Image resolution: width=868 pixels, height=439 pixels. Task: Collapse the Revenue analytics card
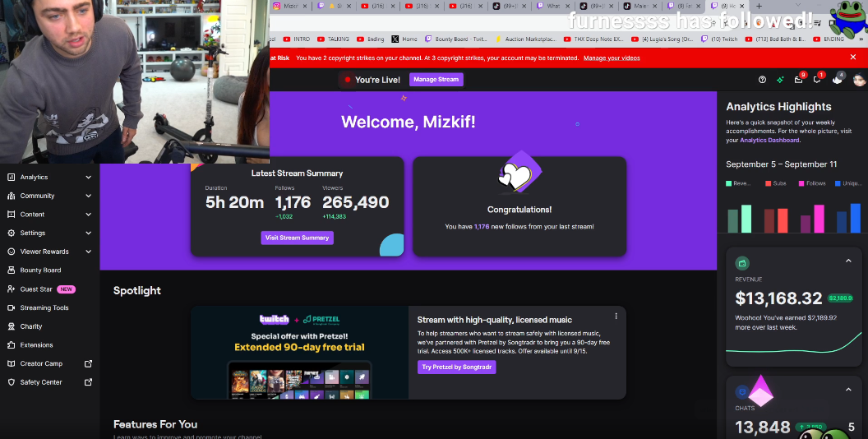click(x=848, y=261)
